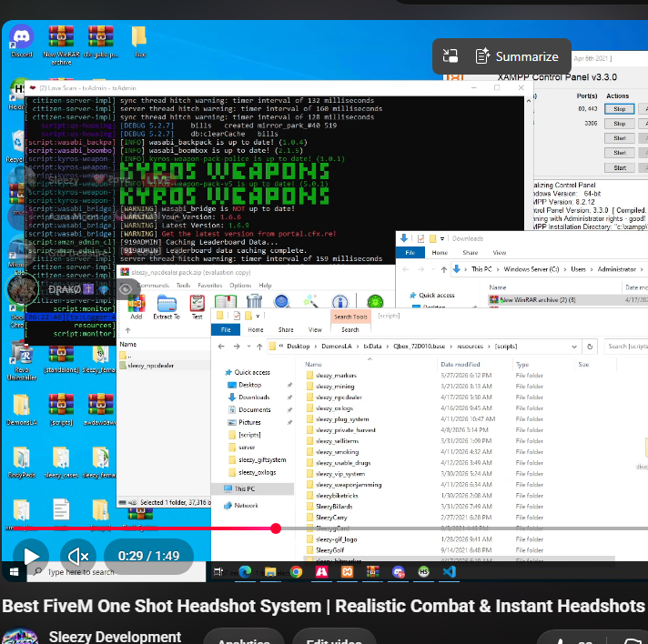Open the Options menu in WinRAR
Screen dimensions: 648x644
pos(240,286)
